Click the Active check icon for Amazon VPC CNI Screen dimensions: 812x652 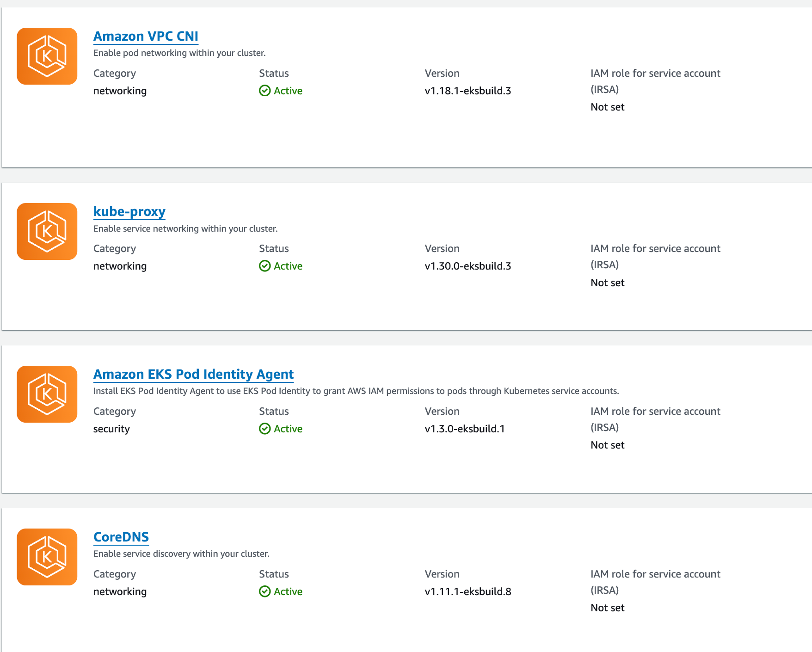coord(265,91)
